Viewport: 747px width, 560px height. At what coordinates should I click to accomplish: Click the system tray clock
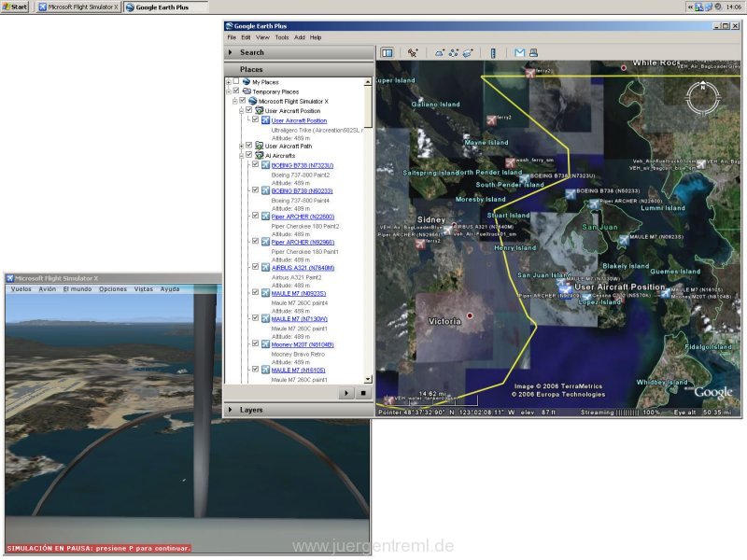(x=734, y=7)
